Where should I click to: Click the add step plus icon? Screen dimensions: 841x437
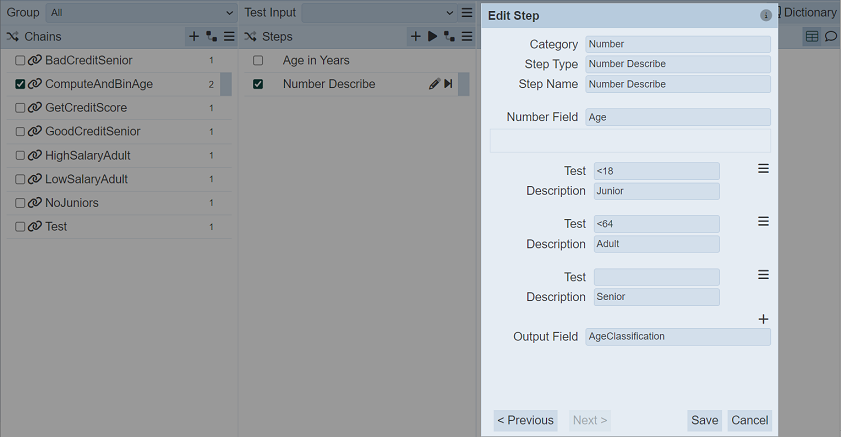pyautogui.click(x=416, y=36)
